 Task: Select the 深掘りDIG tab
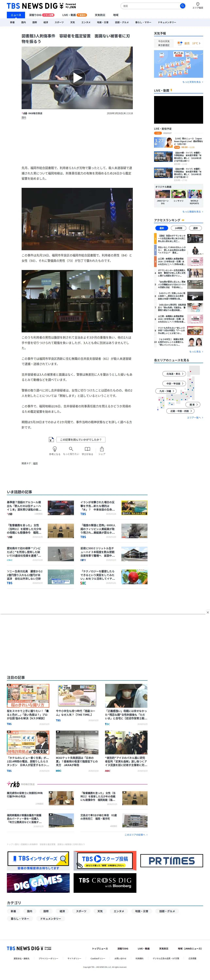coord(42,15)
